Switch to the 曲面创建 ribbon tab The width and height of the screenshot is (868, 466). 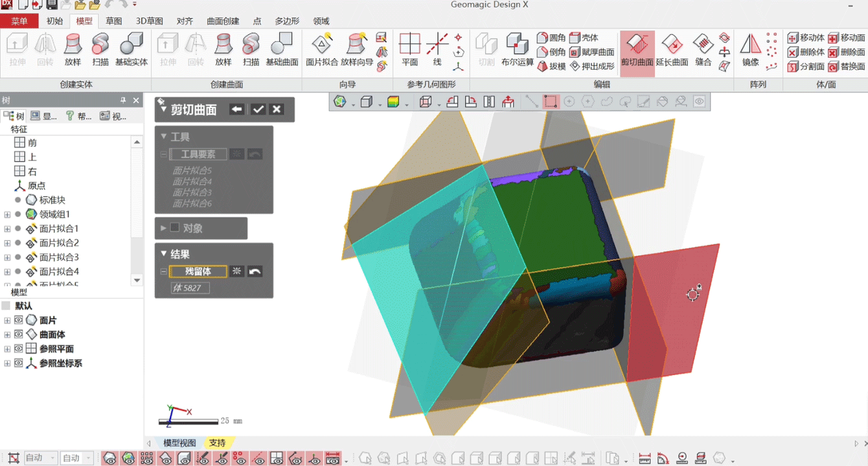(223, 21)
